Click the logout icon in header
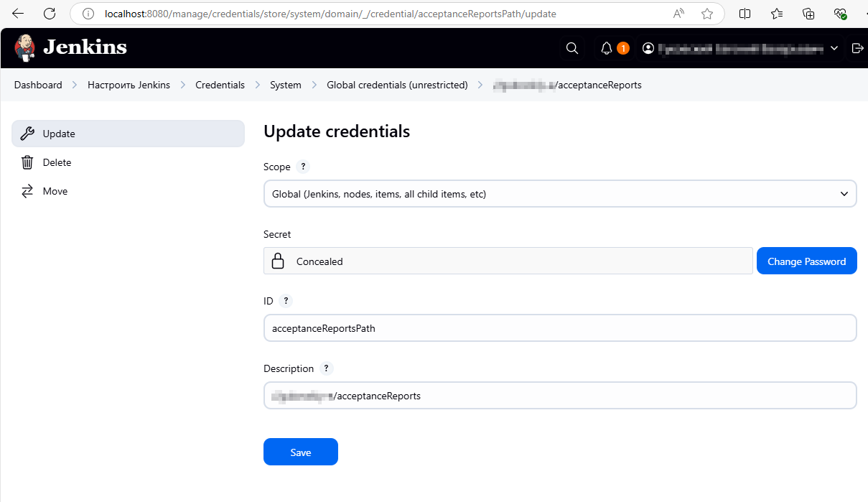868x502 pixels. point(857,48)
